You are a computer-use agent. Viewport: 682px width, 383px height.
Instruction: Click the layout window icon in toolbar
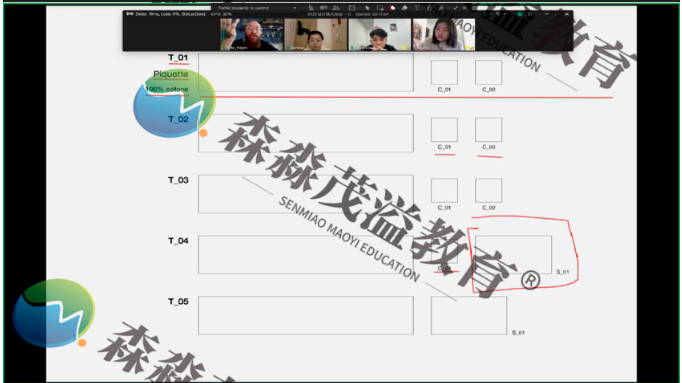351,8
